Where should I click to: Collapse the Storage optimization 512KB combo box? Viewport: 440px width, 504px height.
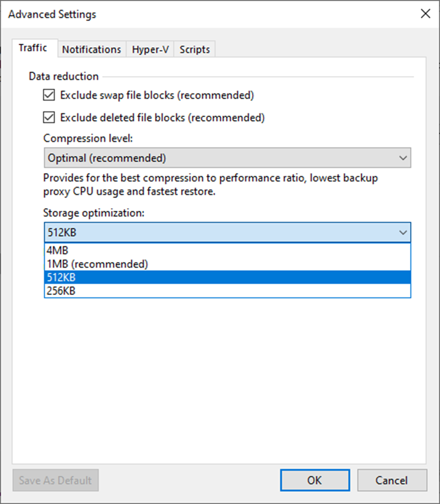(x=227, y=233)
